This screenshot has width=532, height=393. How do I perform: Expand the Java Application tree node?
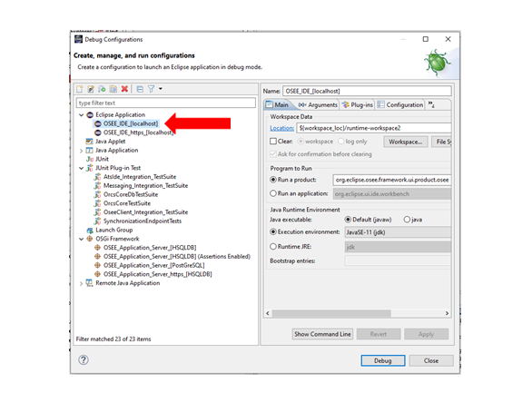tap(81, 151)
